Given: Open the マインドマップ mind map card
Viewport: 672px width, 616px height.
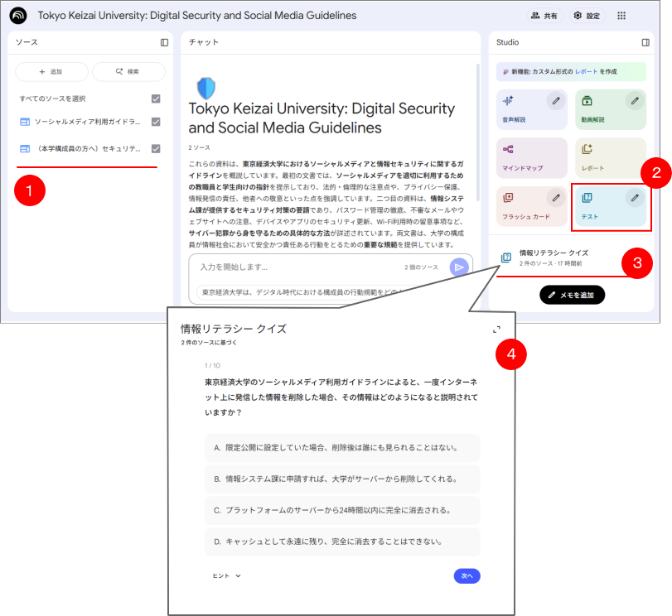Looking at the screenshot, I should [x=531, y=158].
